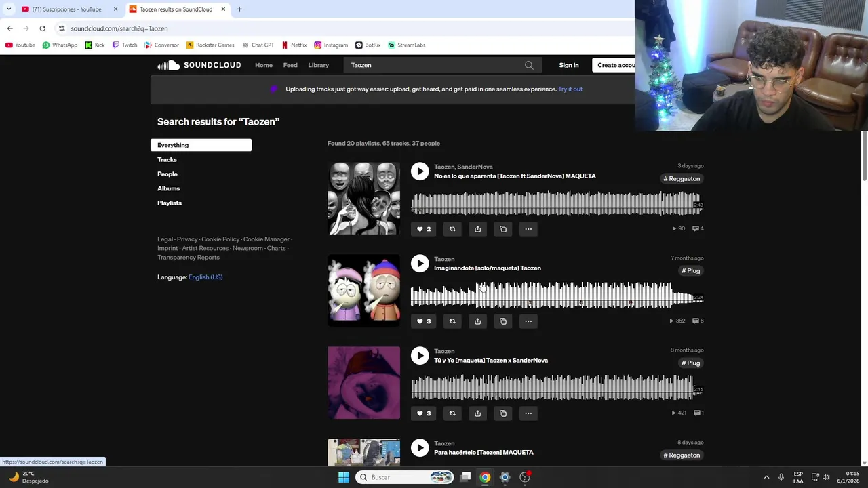Copy link of No es lo que aparenta

(x=503, y=229)
